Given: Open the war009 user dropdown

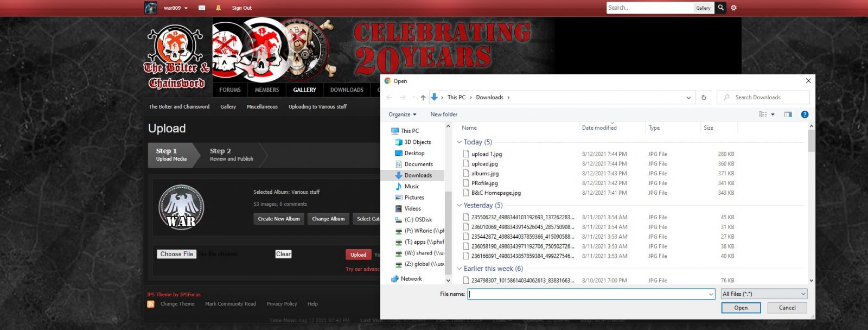Looking at the screenshot, I should coord(175,8).
